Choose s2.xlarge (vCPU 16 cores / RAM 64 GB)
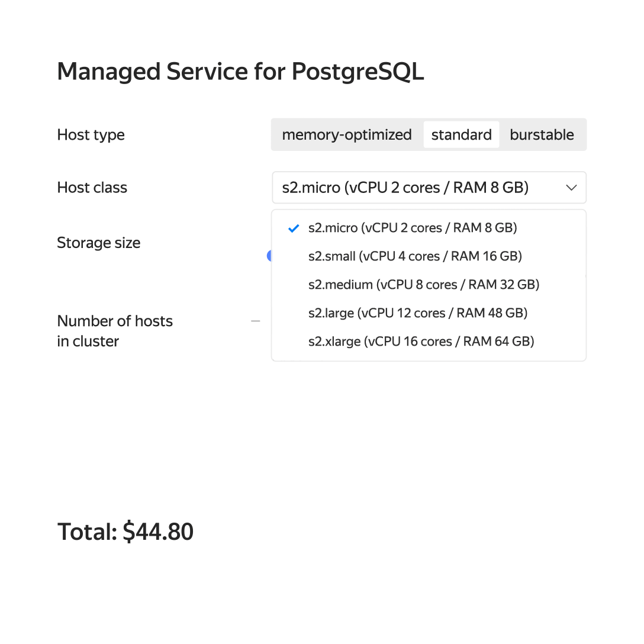The width and height of the screenshot is (644, 644). click(429, 342)
